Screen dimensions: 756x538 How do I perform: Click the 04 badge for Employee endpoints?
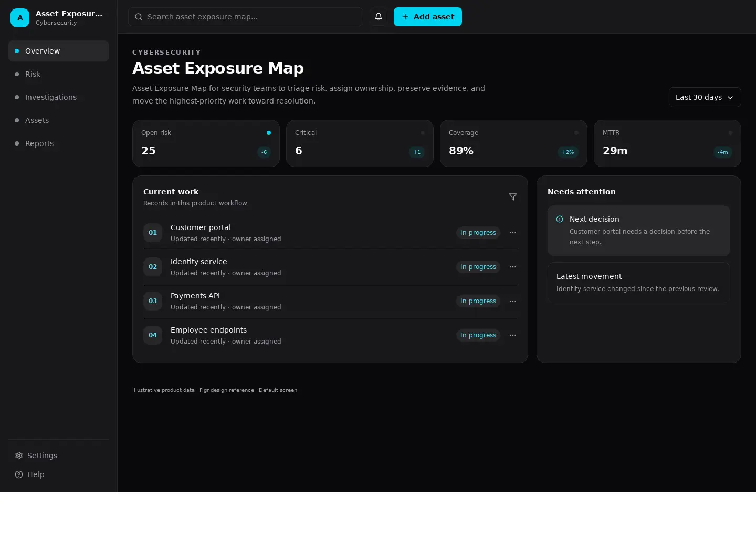point(153,335)
